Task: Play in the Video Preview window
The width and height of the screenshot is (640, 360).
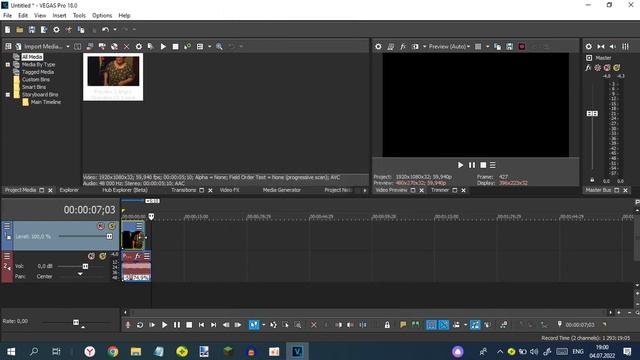Action: click(460, 165)
